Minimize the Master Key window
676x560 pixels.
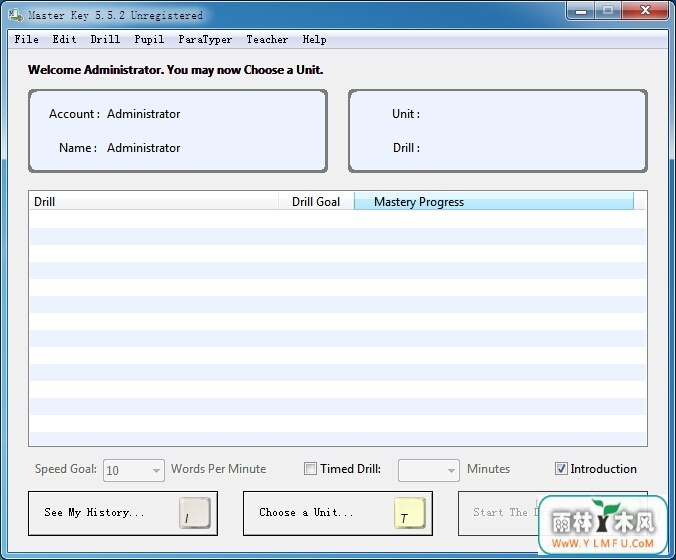(581, 10)
